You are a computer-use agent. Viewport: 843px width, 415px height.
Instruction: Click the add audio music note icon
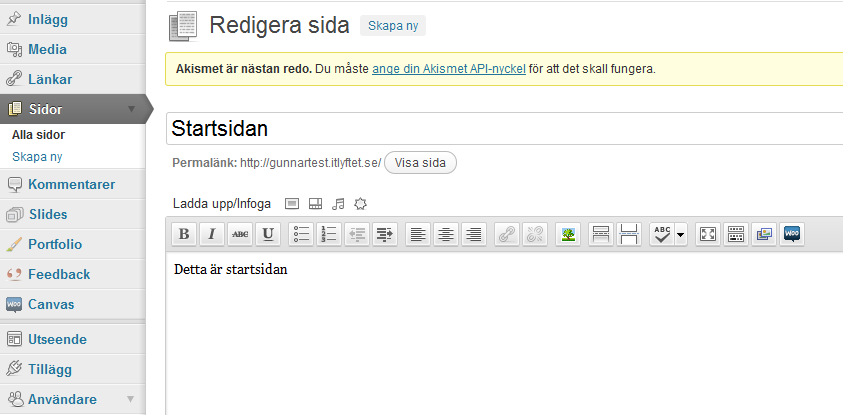pos(338,204)
